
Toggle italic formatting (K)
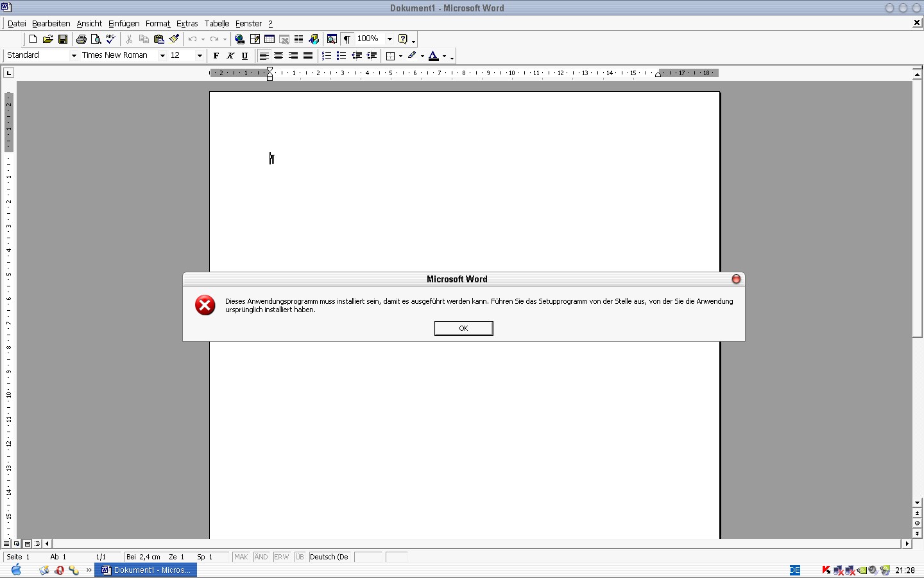[230, 56]
